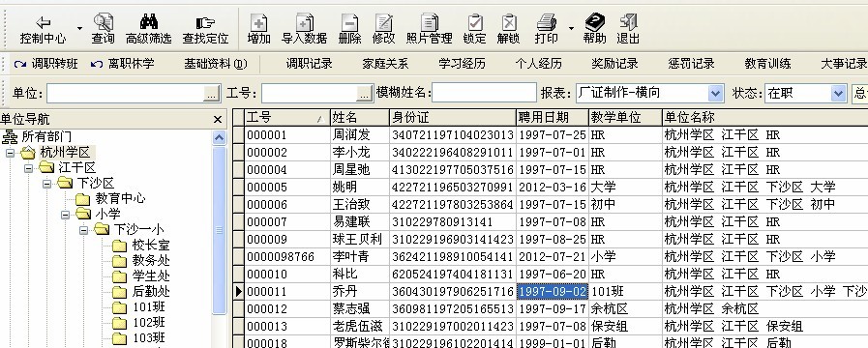The image size is (868, 348).
Task: Open 导入数据 import data icon
Action: tap(304, 22)
